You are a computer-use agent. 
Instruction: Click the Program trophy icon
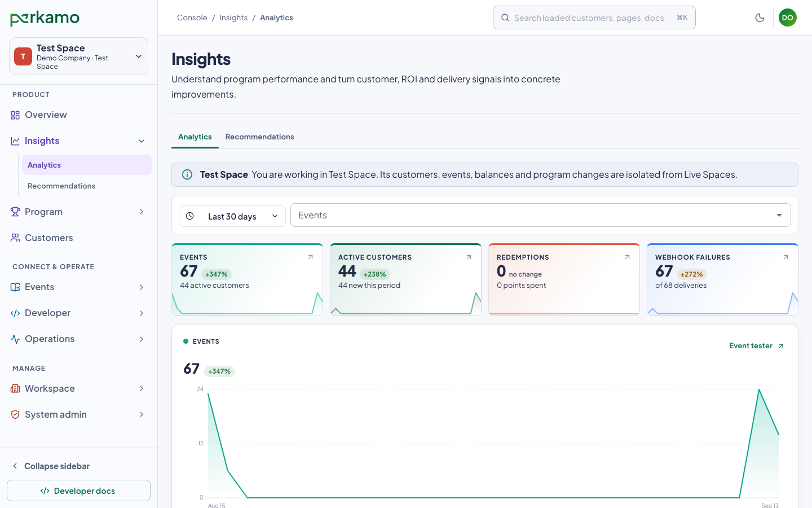[x=15, y=212]
